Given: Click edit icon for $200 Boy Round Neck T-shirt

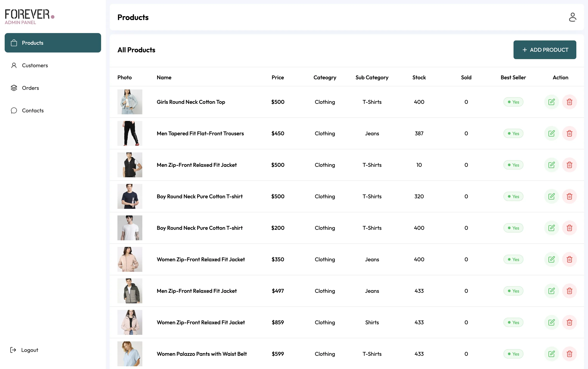Looking at the screenshot, I should click(551, 228).
